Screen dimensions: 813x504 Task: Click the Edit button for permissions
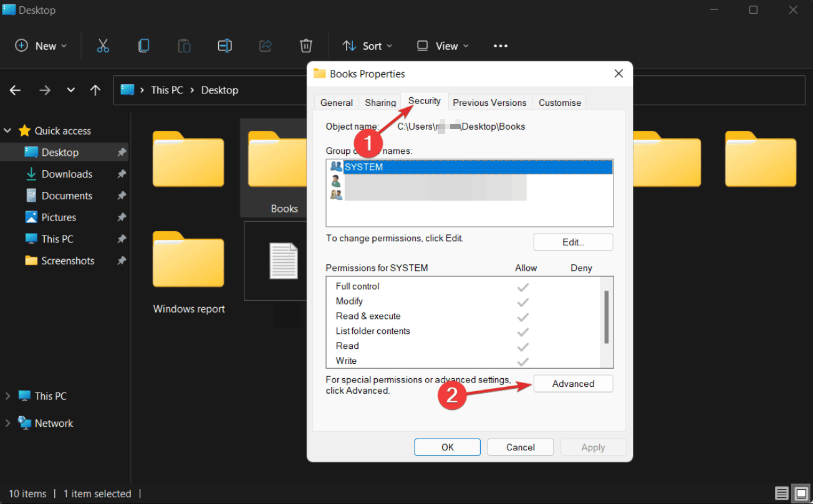tap(573, 242)
